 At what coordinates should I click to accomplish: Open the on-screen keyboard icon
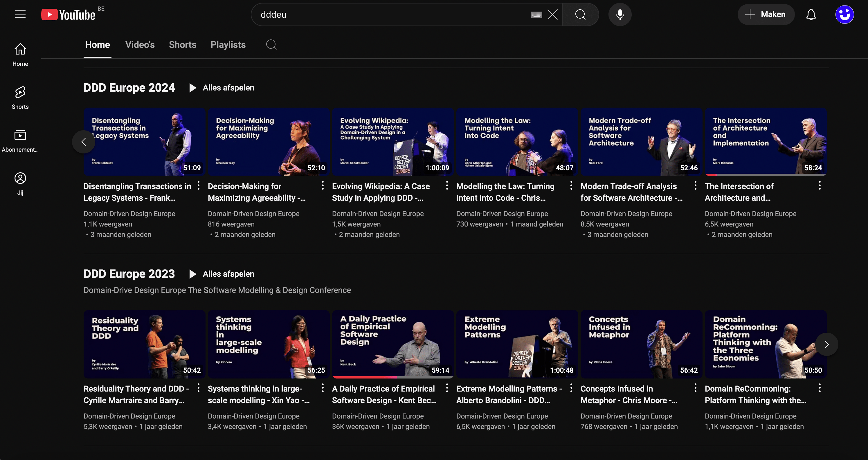(x=536, y=15)
